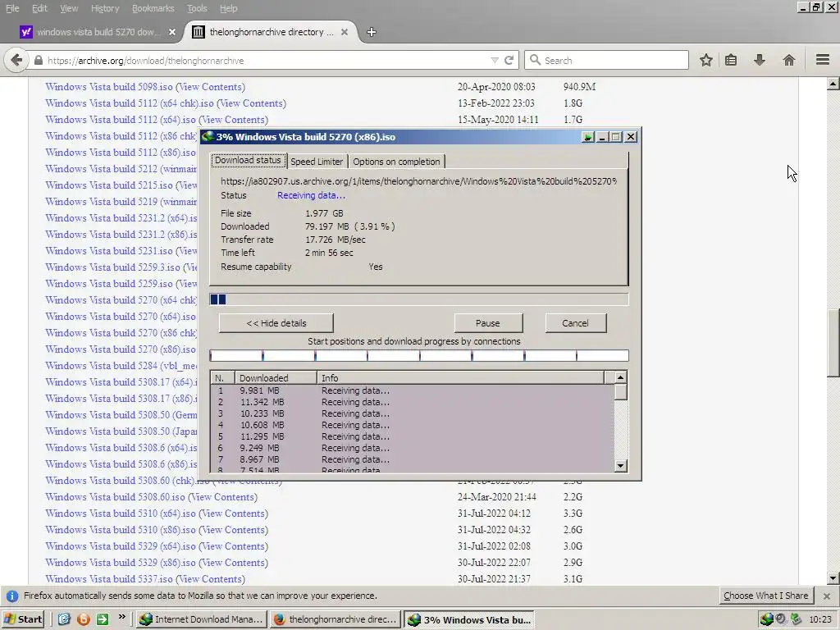Click the search magnifier icon
This screenshot has height=630, width=840.
pos(535,60)
